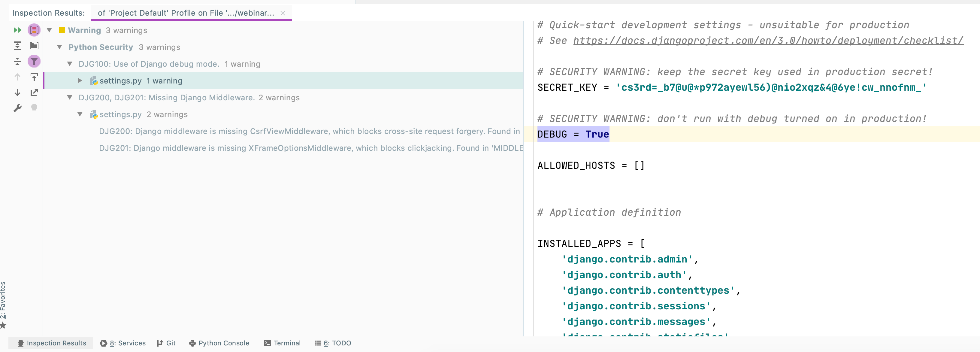Click ALLOWED_HOSTS = [] line

[591, 165]
